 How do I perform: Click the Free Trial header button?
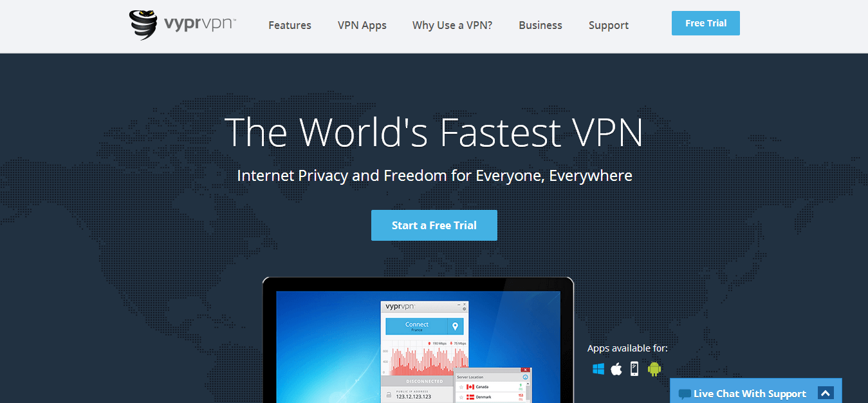coord(706,23)
